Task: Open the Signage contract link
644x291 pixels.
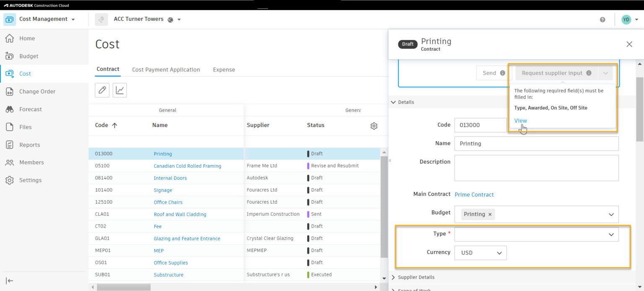Action: (163, 190)
